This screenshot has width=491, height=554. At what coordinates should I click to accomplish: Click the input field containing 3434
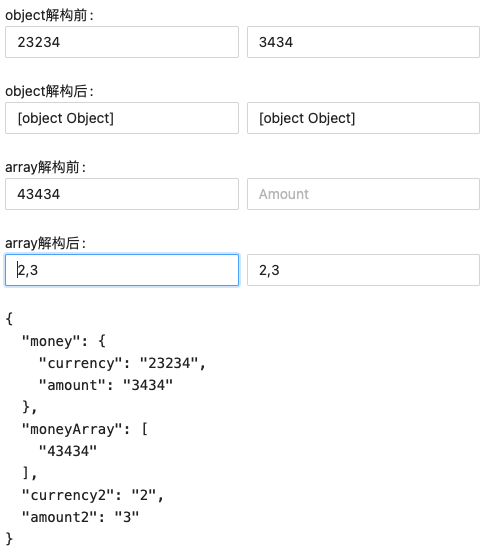click(363, 42)
